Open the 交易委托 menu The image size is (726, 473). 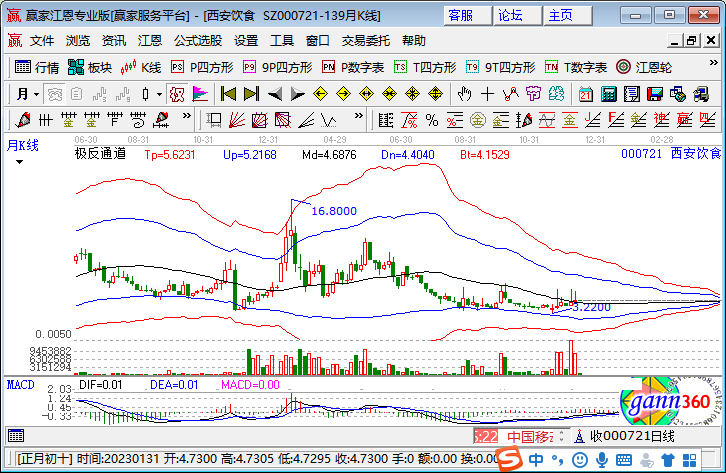point(366,41)
